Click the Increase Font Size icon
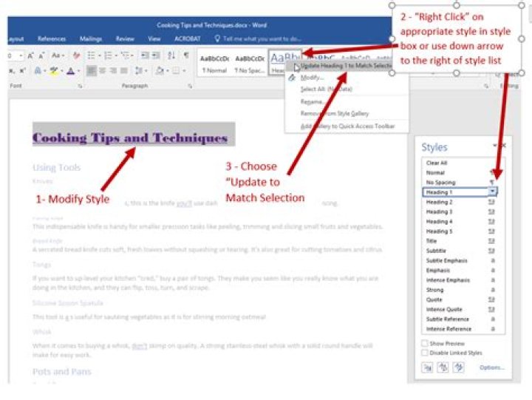This screenshot has width=532, height=400. [x=30, y=55]
